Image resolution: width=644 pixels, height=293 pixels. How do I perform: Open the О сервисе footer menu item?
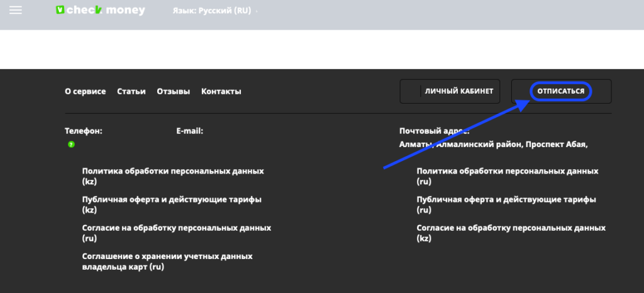pyautogui.click(x=85, y=91)
